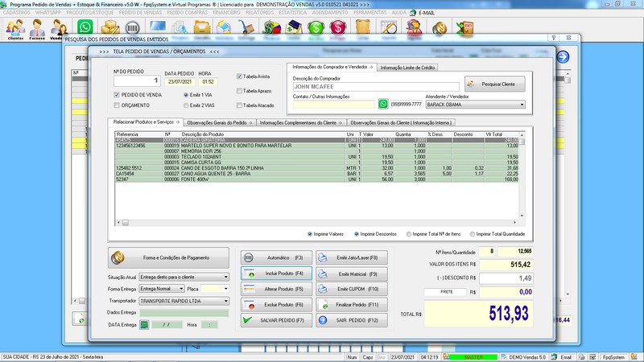Screen dimensions: 644x362
Task: Click the green WhatsApp icon beside phone number
Action: pyautogui.click(x=383, y=104)
